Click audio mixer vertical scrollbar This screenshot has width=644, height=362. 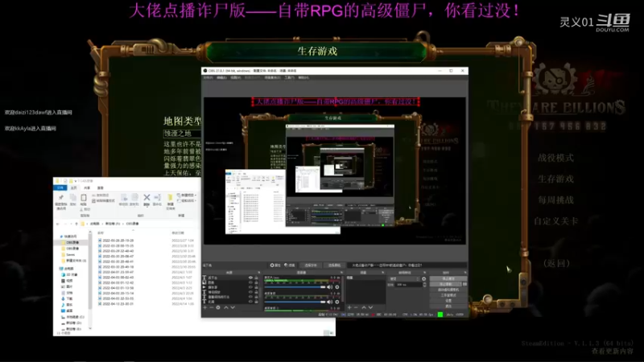(x=343, y=290)
